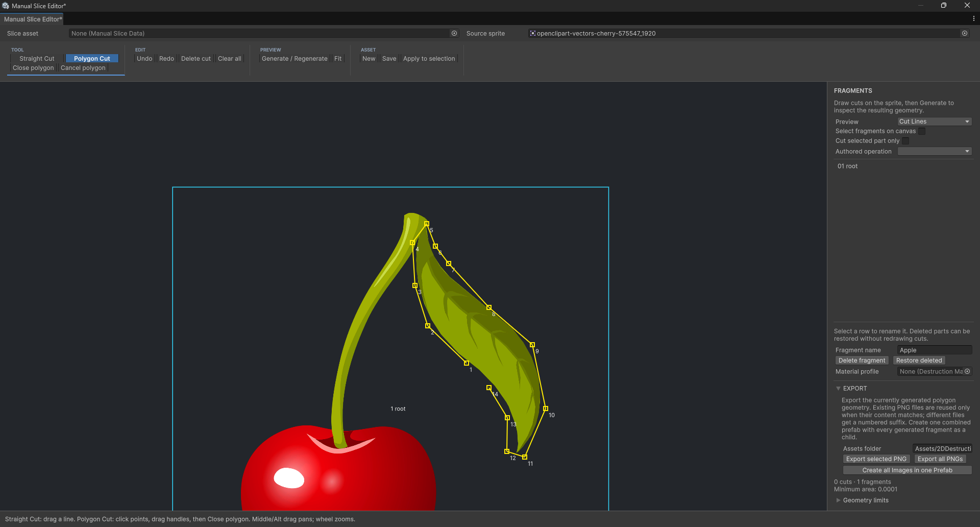The height and width of the screenshot is (527, 980).
Task: Open the Authored operation dropdown
Action: 935,151
